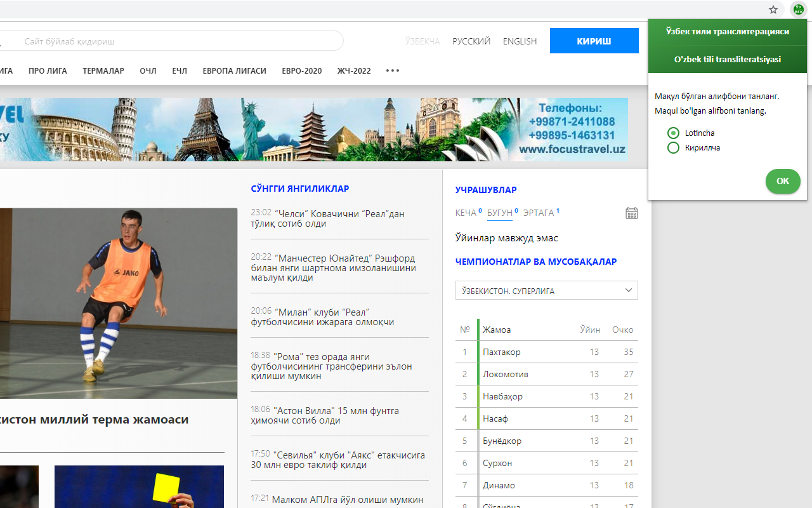The image size is (812, 508).
Task: Open hidden sections via the ellipsis icon
Action: 392,70
